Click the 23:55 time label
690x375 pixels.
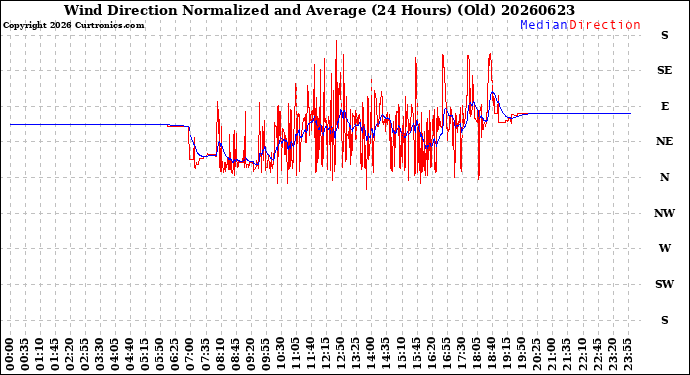(x=627, y=355)
